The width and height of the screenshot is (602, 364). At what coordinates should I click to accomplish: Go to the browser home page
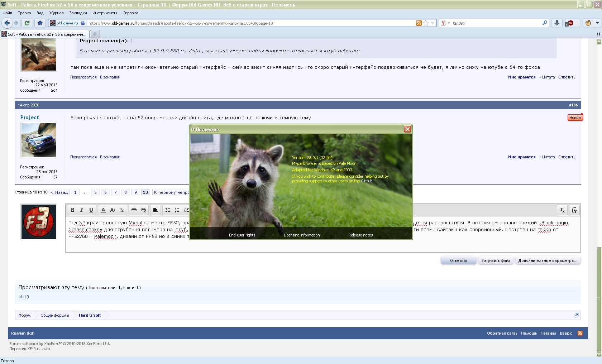(x=40, y=23)
